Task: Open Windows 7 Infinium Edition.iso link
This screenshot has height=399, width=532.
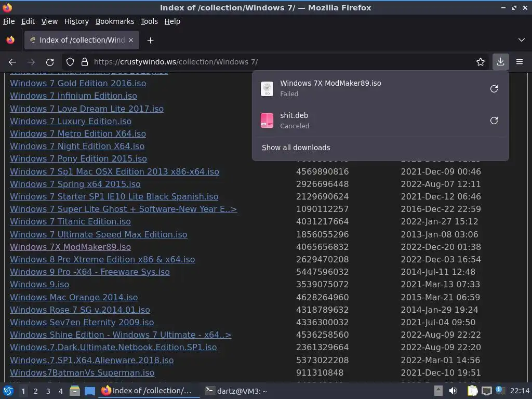Action: coord(74,96)
